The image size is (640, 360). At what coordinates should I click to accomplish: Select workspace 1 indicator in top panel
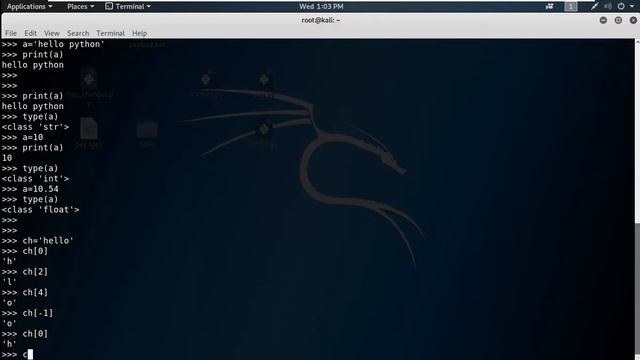571,7
